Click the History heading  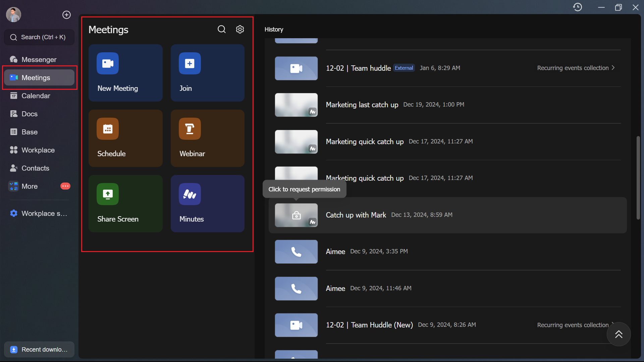pos(274,29)
